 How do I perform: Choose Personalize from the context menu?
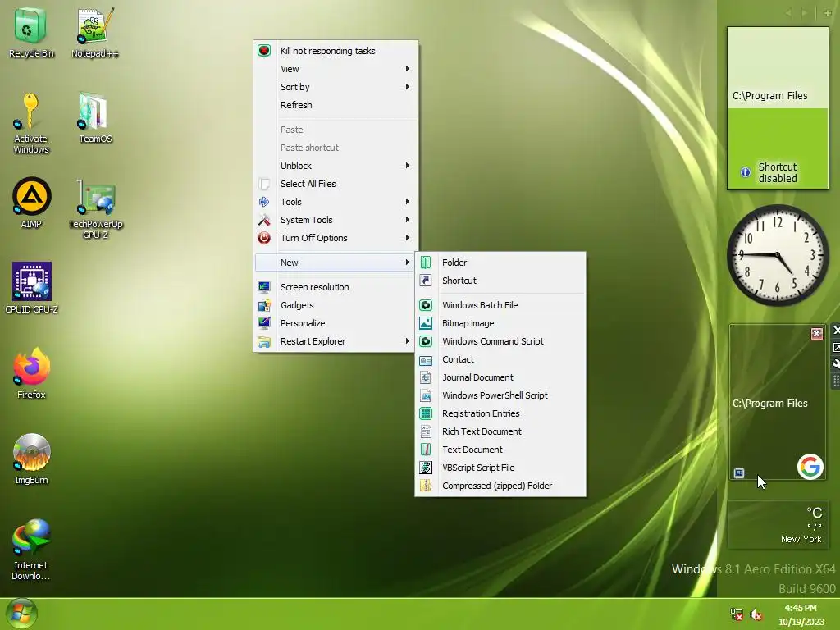[336, 323]
